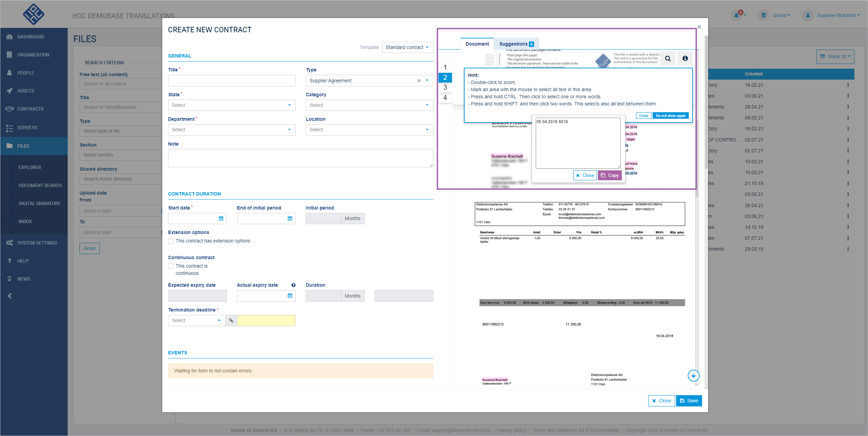Type a note in the Note field
Screen dimensions: 868x436
[300, 157]
